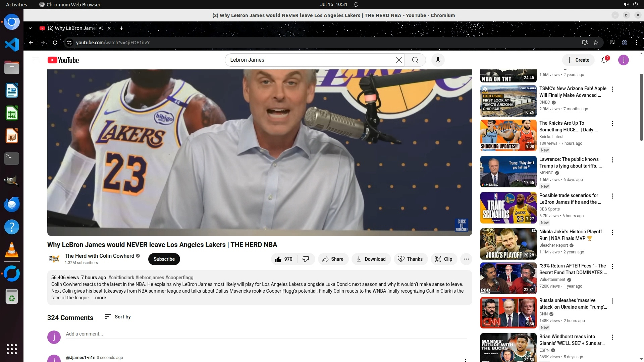Expand description with ...more
Image resolution: width=644 pixels, height=362 pixels.
coord(99,298)
